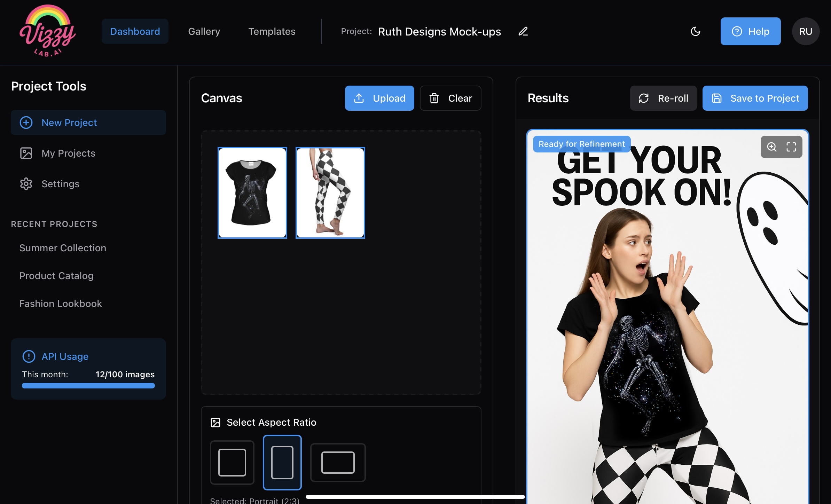Select the skeleton t-shirt thumbnail
The height and width of the screenshot is (504, 831).
tap(252, 193)
